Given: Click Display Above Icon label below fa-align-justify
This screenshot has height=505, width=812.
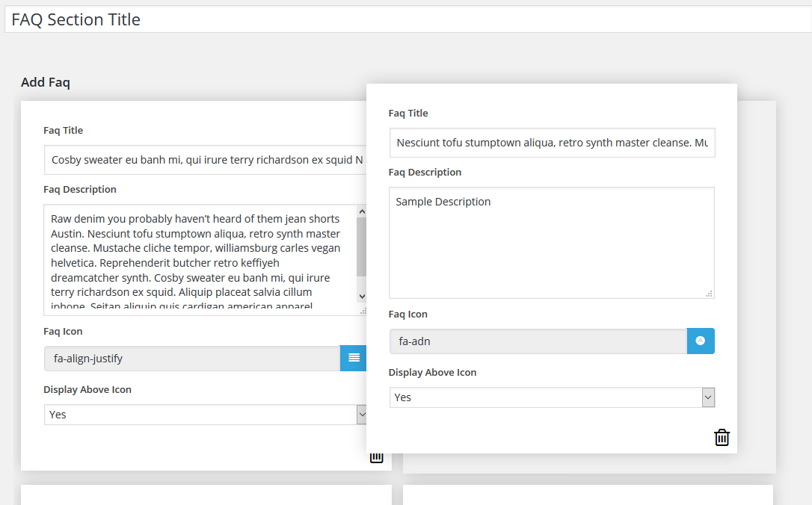Looking at the screenshot, I should click(87, 390).
